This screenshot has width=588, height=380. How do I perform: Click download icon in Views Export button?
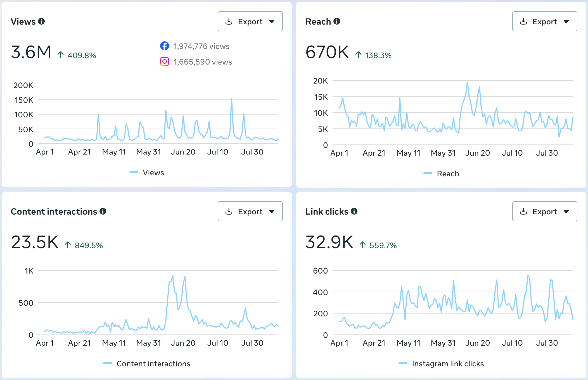click(229, 22)
